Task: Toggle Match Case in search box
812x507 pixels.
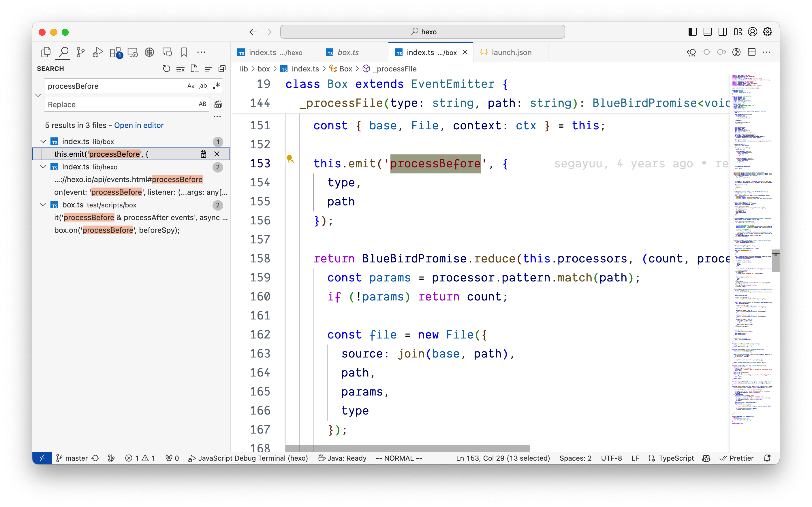Action: (x=191, y=86)
